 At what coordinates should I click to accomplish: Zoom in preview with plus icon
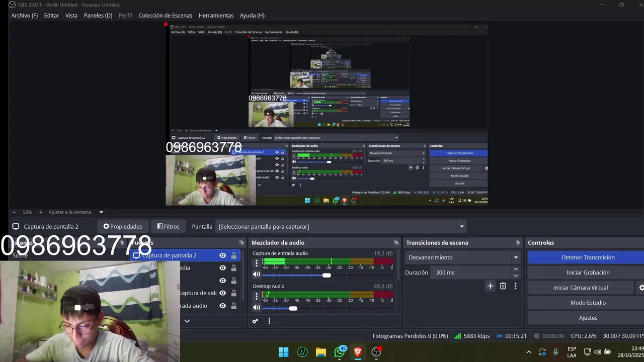pos(41,212)
